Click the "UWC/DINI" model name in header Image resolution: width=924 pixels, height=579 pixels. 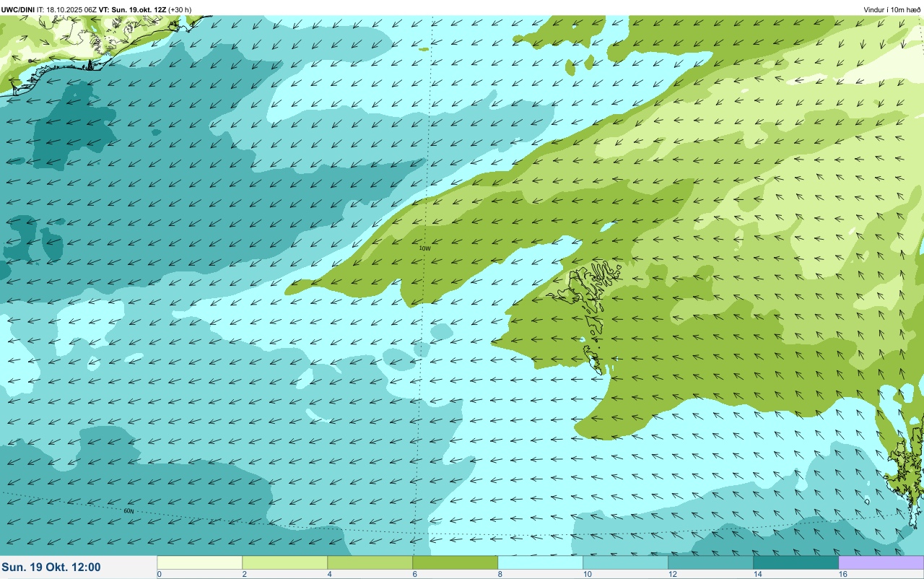pos(18,9)
